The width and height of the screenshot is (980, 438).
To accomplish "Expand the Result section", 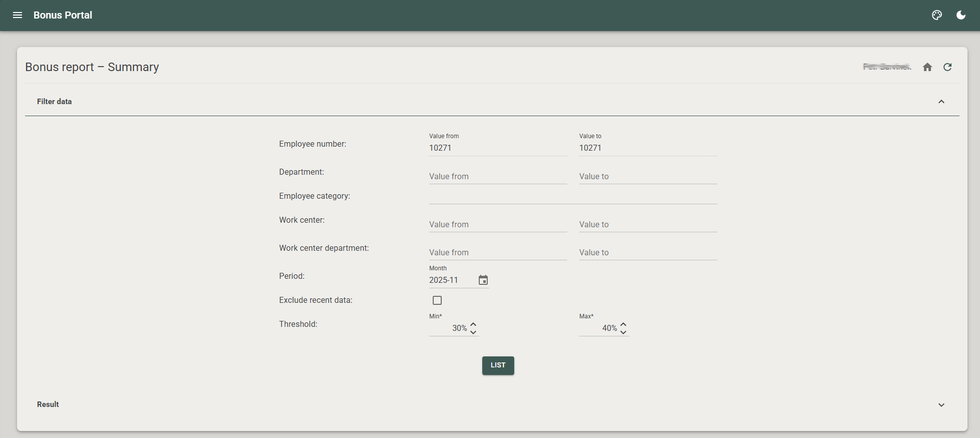I will point(941,405).
